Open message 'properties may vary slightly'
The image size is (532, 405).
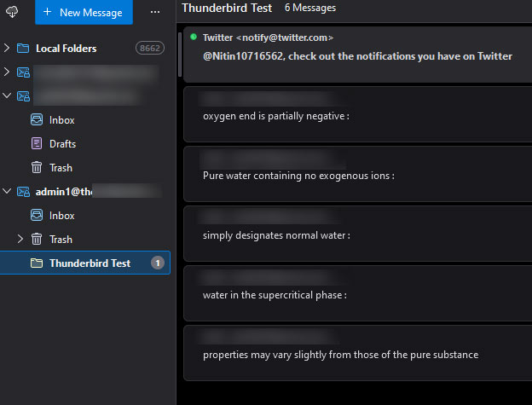[357, 353]
